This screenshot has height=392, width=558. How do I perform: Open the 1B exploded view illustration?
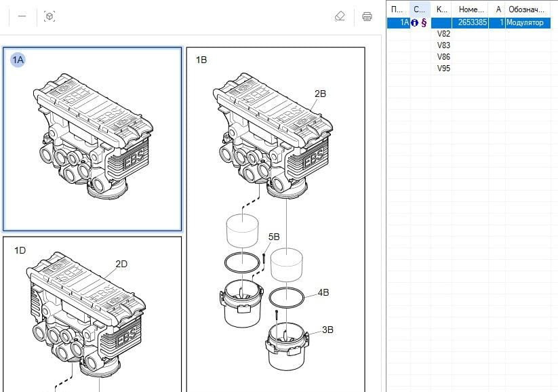(275, 217)
